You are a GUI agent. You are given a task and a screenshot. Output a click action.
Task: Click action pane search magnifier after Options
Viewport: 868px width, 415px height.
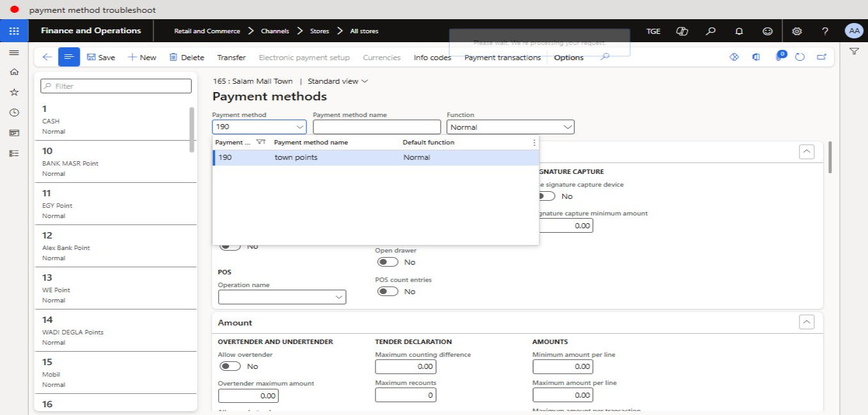tap(605, 56)
